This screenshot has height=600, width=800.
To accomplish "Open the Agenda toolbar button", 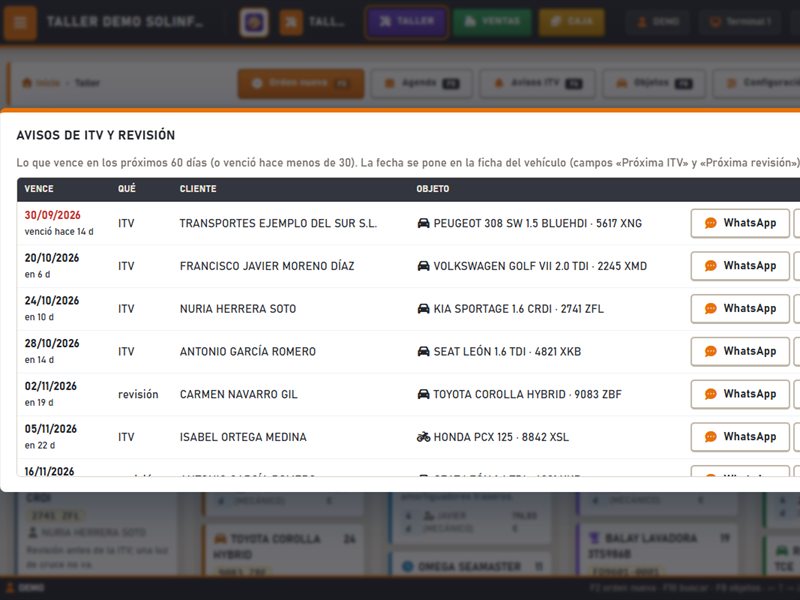I will [x=422, y=84].
